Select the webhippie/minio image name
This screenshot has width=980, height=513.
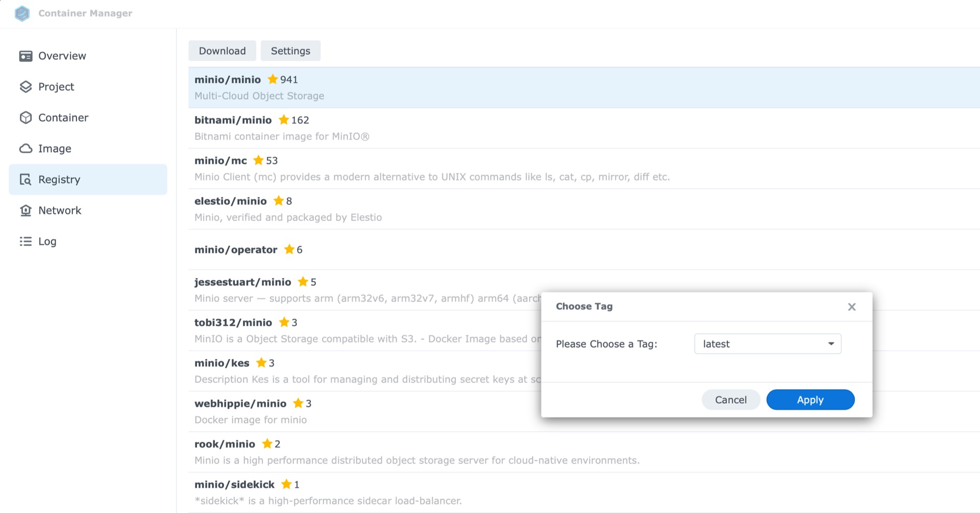pos(240,403)
